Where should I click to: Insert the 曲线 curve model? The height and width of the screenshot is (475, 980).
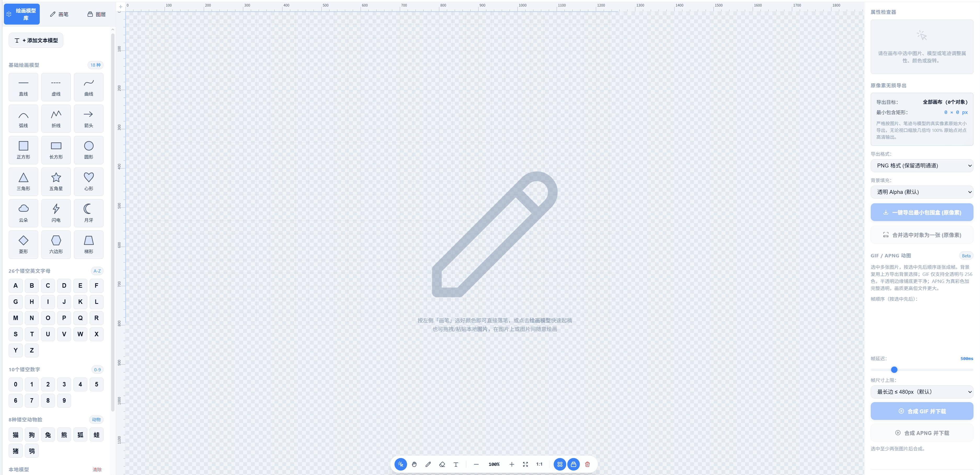(89, 87)
